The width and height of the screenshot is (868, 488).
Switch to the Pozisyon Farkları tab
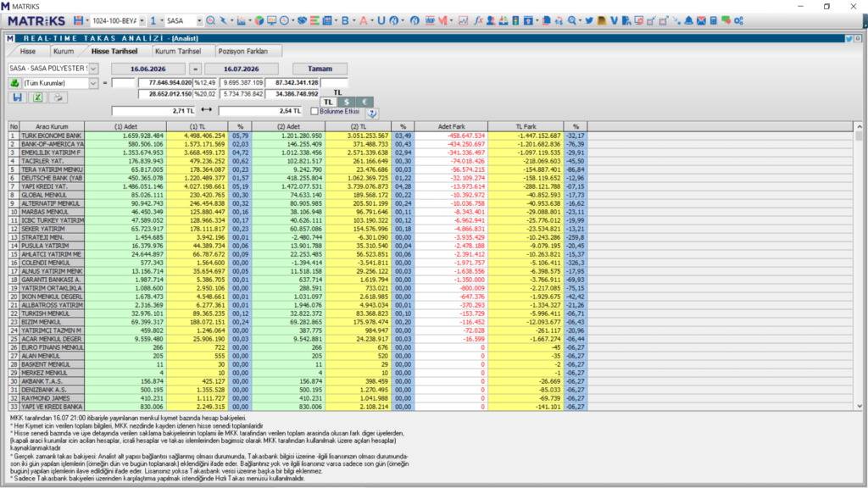[243, 51]
